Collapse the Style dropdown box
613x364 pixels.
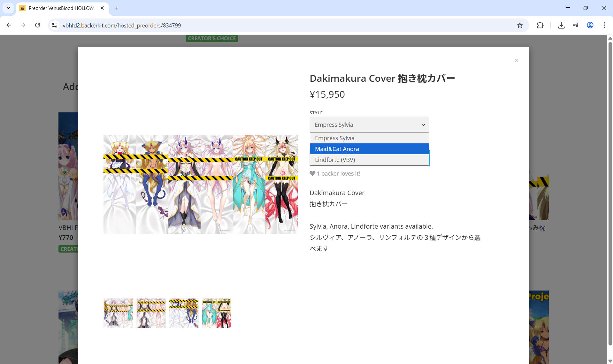[369, 125]
